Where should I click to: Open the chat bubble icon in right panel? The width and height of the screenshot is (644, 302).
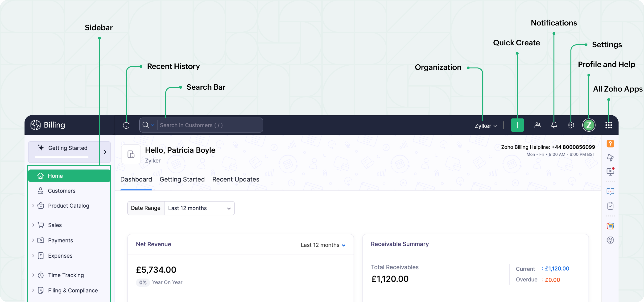[610, 192]
